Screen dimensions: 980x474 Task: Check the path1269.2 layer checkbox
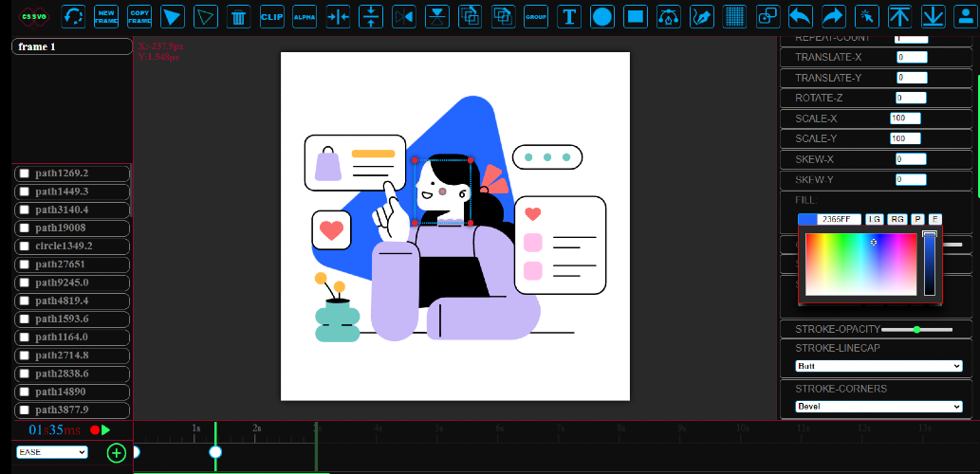(x=25, y=173)
